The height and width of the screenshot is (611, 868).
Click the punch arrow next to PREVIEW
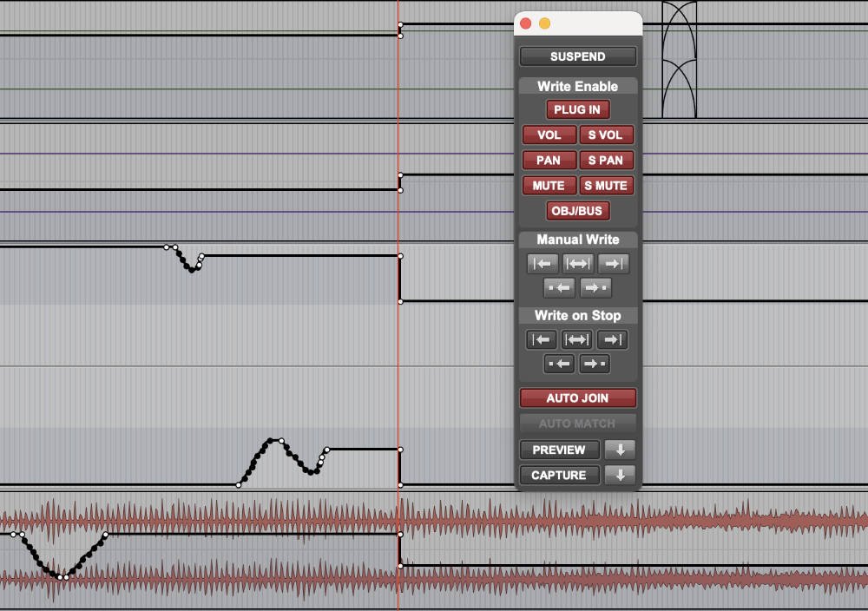point(620,450)
